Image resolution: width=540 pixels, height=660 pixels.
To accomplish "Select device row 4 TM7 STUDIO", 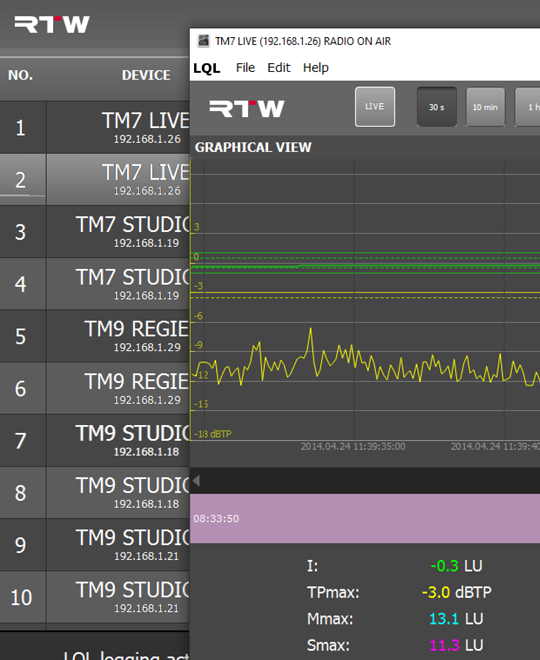I will point(95,284).
